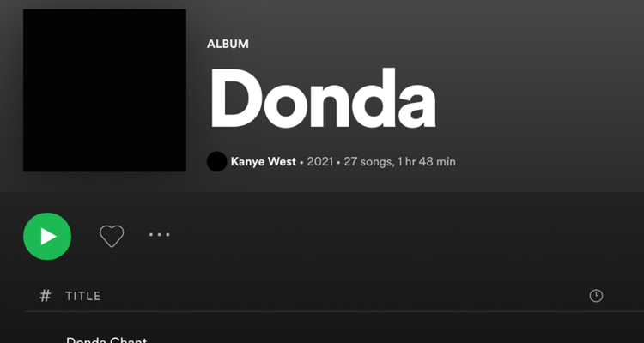The image size is (644, 343).
Task: Click the ALBUM type label
Action: pos(228,44)
